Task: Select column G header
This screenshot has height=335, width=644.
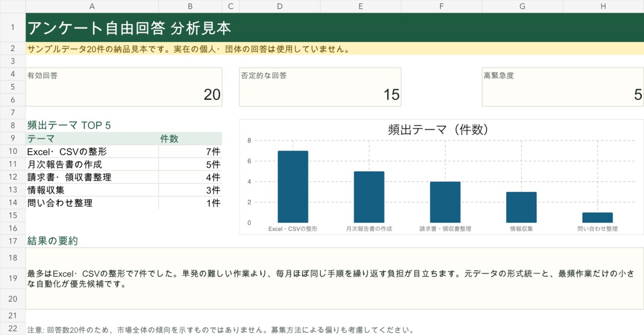Action: click(x=522, y=6)
